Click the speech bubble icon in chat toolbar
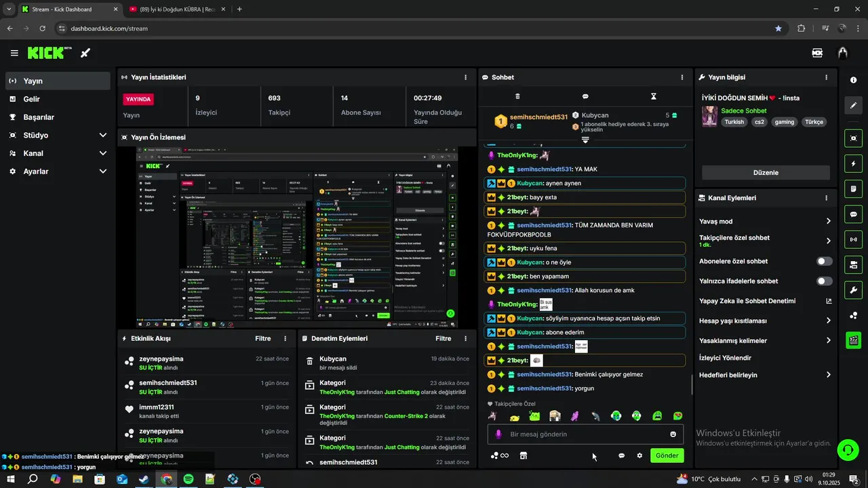Viewport: 868px width, 488px height. [585, 96]
